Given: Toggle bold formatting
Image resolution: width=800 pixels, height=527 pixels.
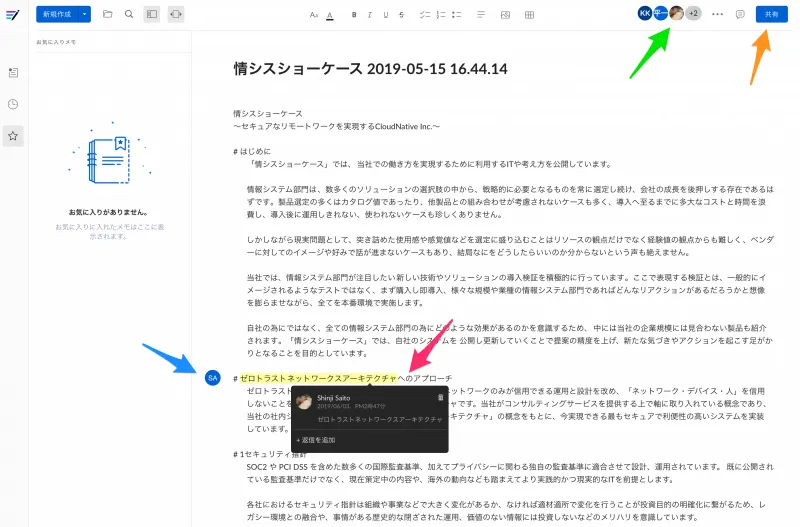Looking at the screenshot, I should (x=354, y=15).
